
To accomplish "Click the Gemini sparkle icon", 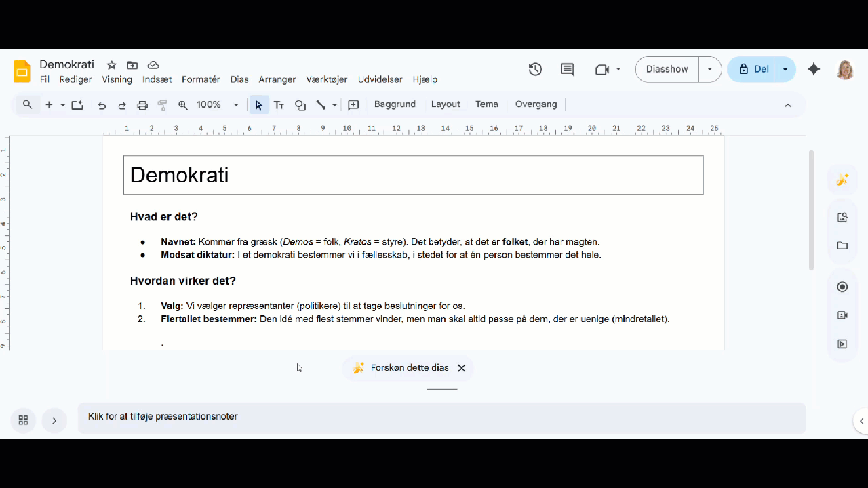I will coord(814,69).
